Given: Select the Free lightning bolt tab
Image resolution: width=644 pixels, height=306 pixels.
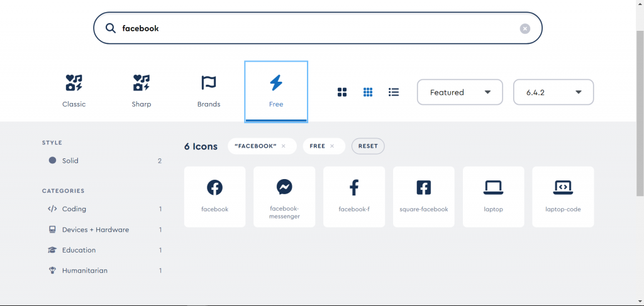Looking at the screenshot, I should pos(276,92).
